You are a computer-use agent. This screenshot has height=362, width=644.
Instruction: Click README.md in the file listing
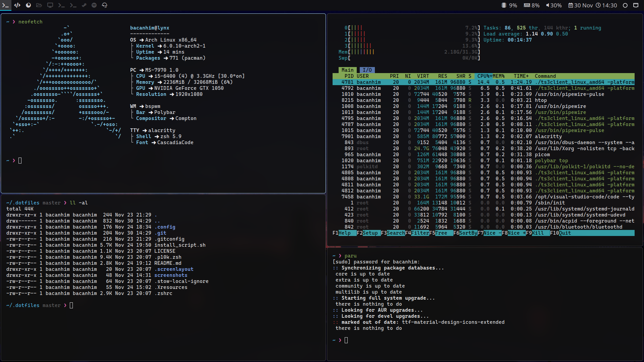click(x=168, y=263)
